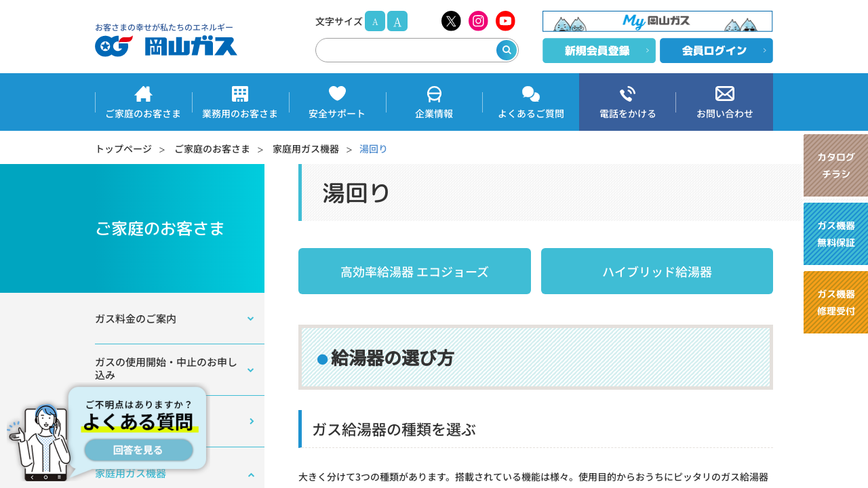
Task: Click the Okayama Gas logo
Action: 166,41
